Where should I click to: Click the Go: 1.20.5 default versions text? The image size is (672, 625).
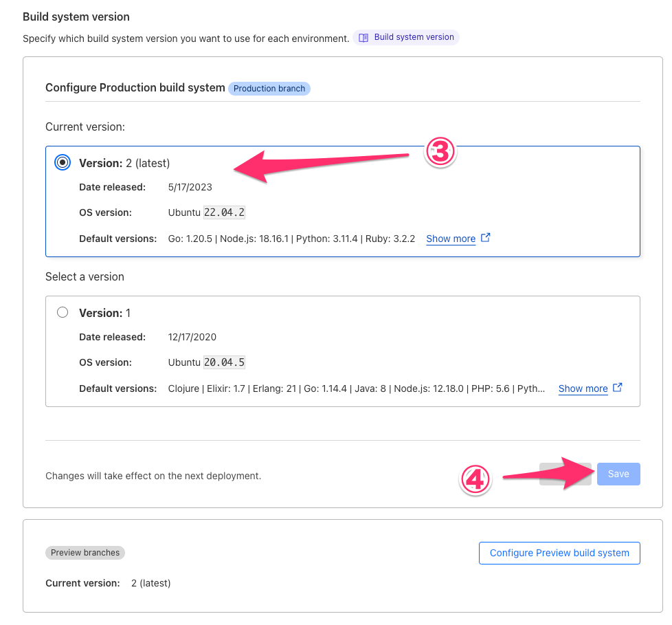coord(291,239)
